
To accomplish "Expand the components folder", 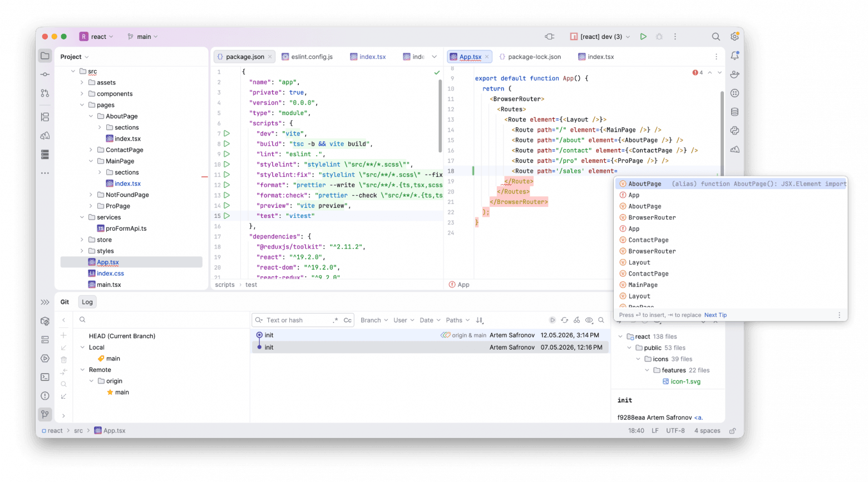I will coord(82,94).
